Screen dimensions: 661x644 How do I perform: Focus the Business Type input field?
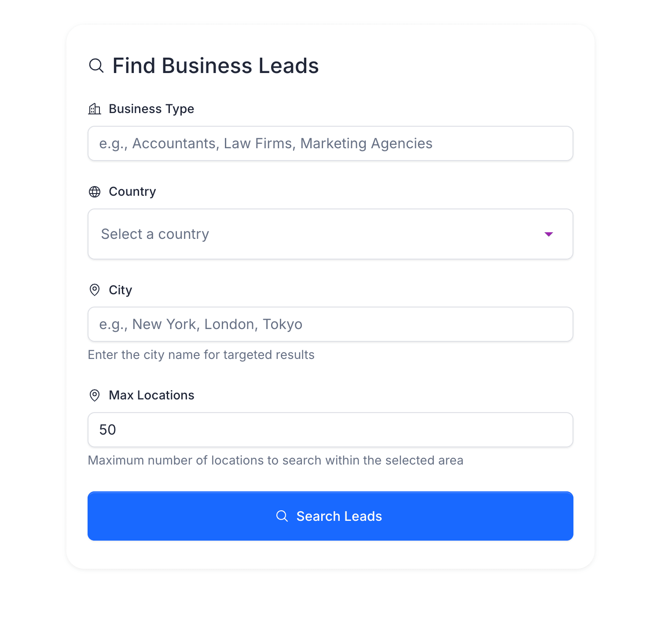330,143
